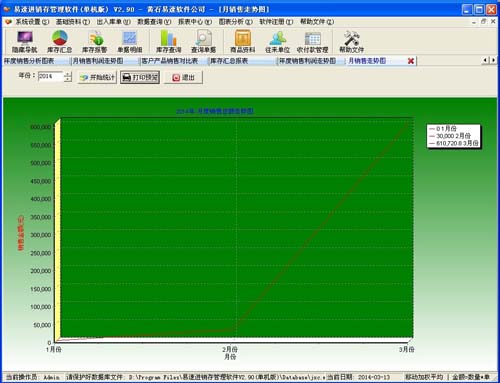Increase year with spinner up arrow
Viewport: 500px width, 383px height.
point(68,74)
